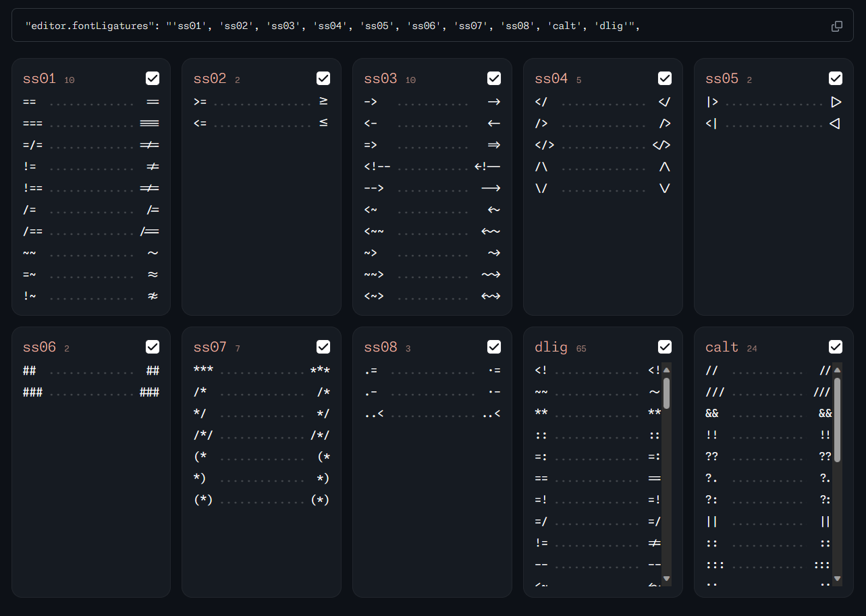Click the '===' row in ss01 card
866x616 pixels.
91,123
